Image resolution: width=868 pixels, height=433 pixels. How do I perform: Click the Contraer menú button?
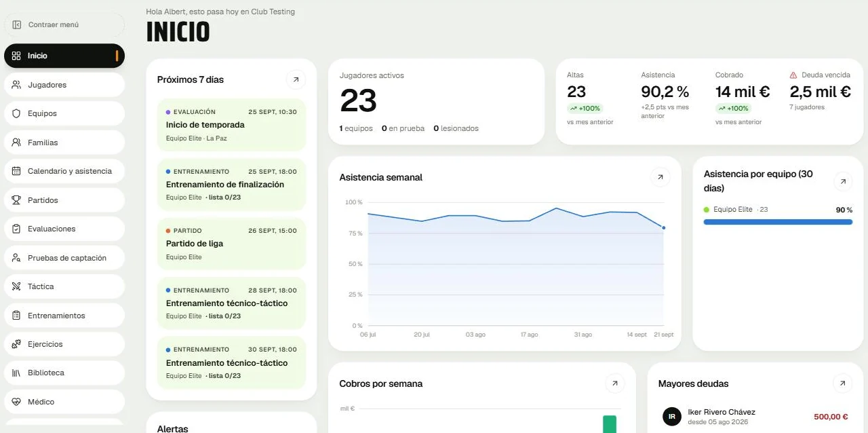64,24
